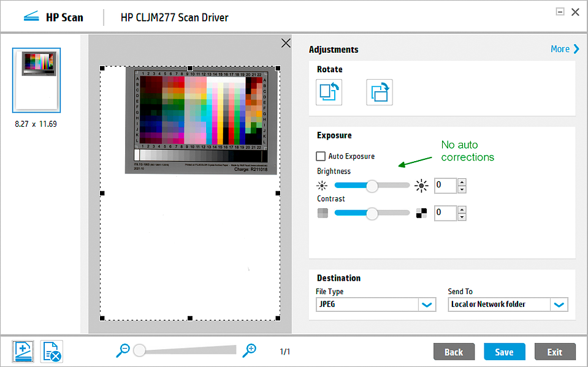Image resolution: width=588 pixels, height=367 pixels.
Task: Select the scanned page thumbnail
Action: point(36,80)
